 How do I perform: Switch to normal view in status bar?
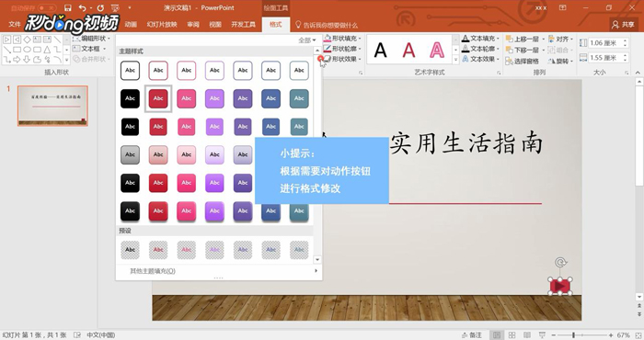click(x=497, y=334)
